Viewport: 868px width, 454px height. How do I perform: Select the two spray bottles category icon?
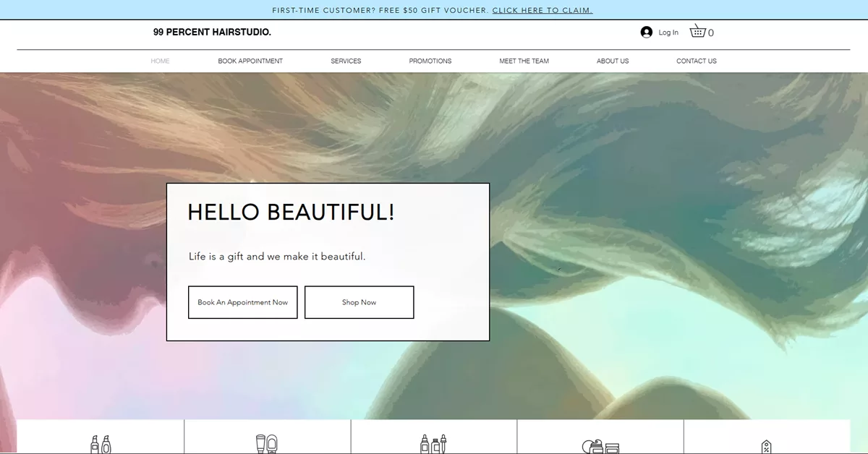point(101,444)
